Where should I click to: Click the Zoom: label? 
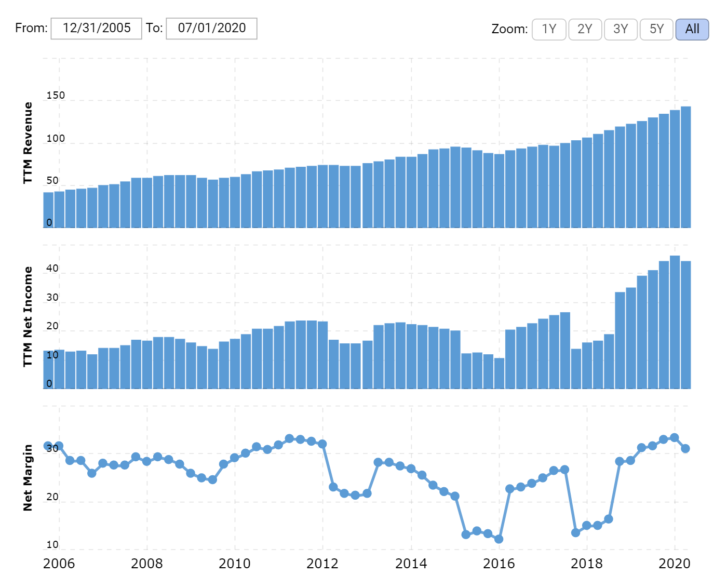point(509,29)
